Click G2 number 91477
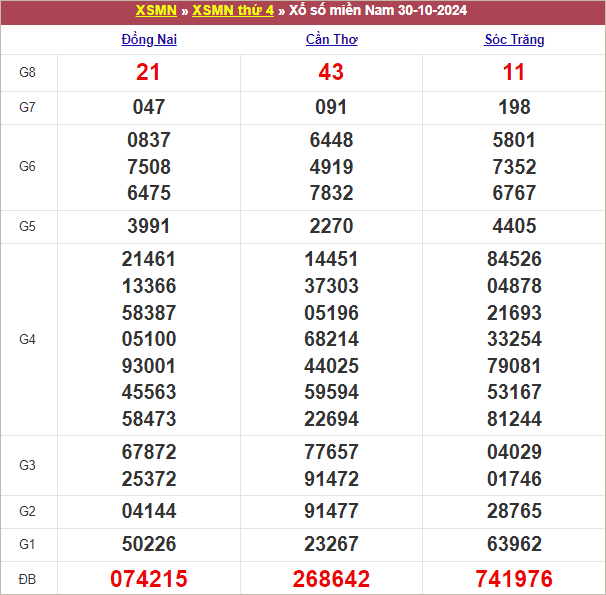Screen dimensions: 606x595 pos(331,511)
